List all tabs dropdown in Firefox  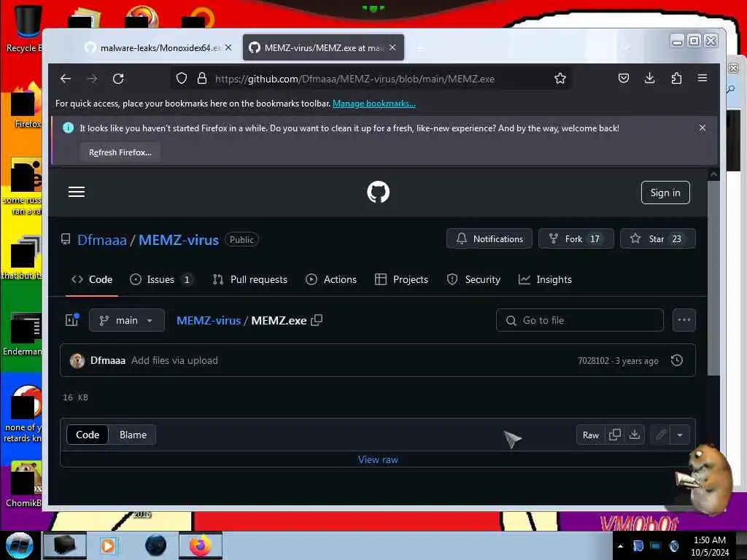[626, 47]
